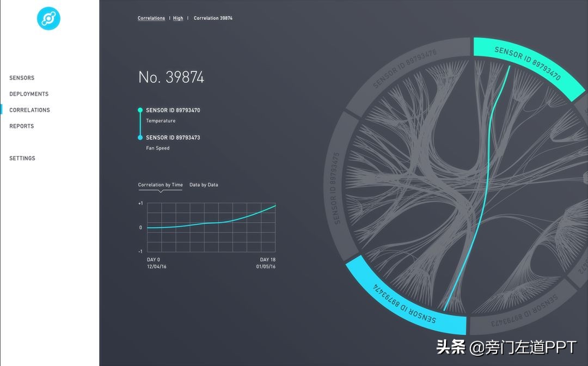Switch to Data by Data tab

tap(204, 185)
